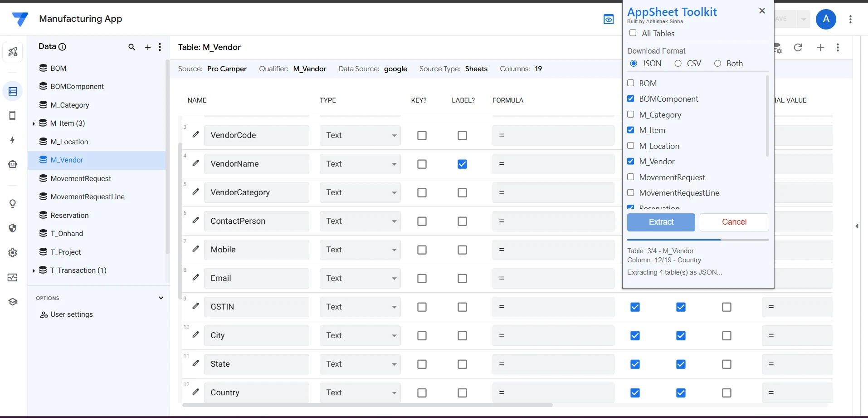Click the Email column name field
Screen dimensions: 868x418
tap(257, 278)
